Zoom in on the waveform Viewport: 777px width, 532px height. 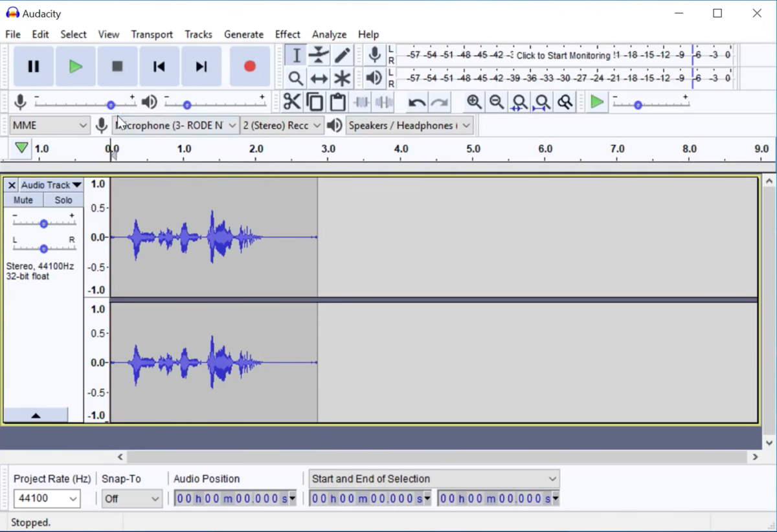pyautogui.click(x=474, y=102)
